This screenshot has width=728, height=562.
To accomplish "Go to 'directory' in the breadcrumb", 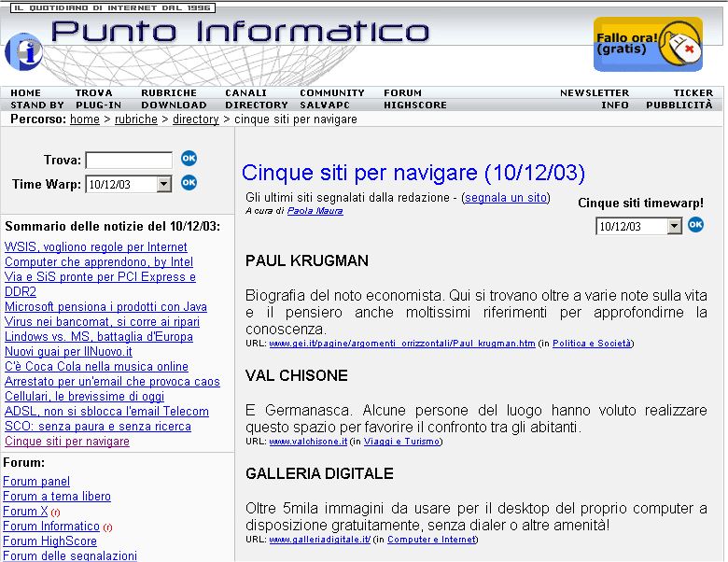I will [195, 119].
